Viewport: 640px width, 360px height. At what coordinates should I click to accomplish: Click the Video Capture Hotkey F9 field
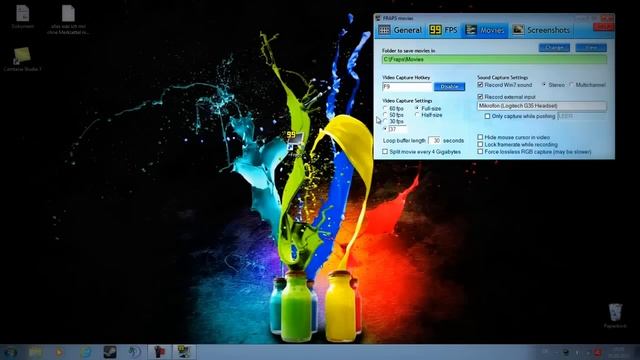[x=407, y=87]
